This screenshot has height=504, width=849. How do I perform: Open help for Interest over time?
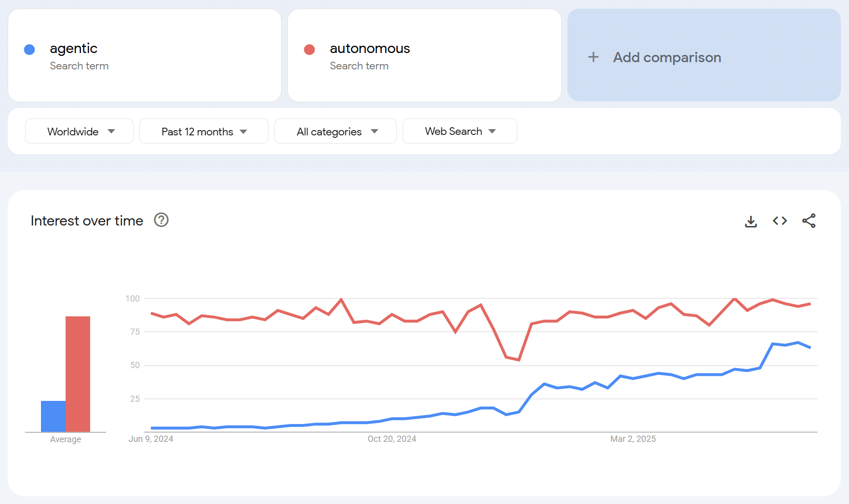pyautogui.click(x=161, y=220)
